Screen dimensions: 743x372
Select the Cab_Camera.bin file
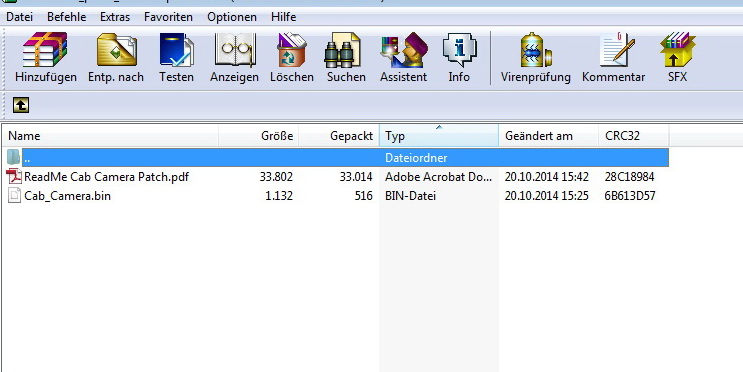pos(67,196)
